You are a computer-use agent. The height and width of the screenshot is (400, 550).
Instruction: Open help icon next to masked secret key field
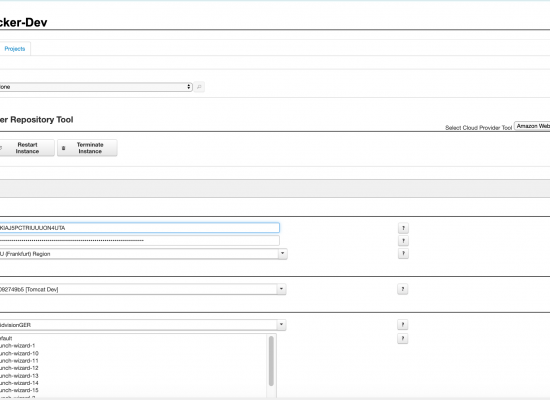403,241
